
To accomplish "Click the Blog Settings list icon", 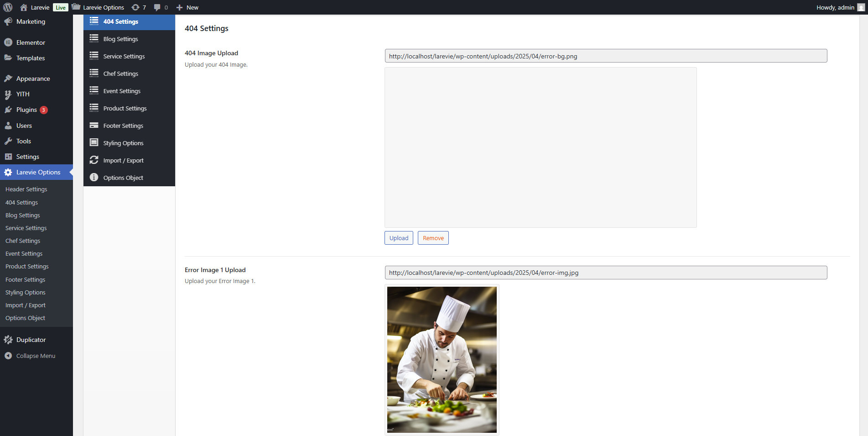I will coord(94,38).
